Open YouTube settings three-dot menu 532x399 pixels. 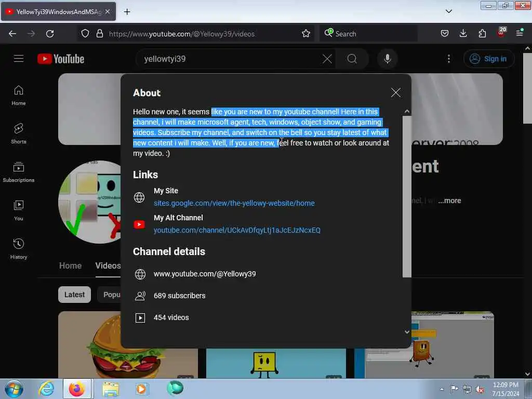tap(448, 59)
